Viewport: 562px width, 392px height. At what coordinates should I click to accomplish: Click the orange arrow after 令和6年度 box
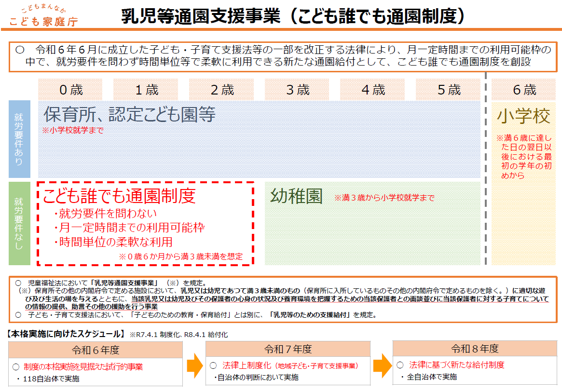[x=194, y=366]
